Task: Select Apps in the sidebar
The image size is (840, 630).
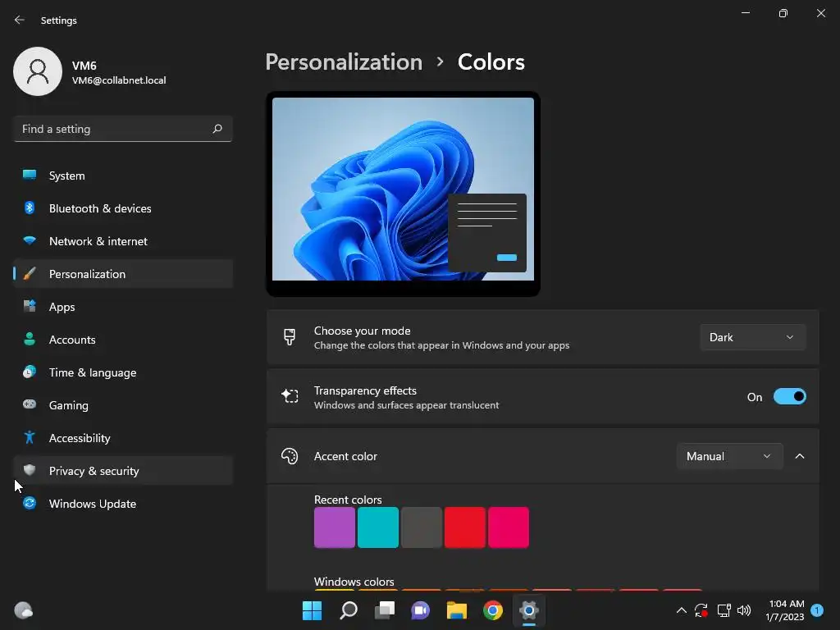Action: pyautogui.click(x=123, y=307)
